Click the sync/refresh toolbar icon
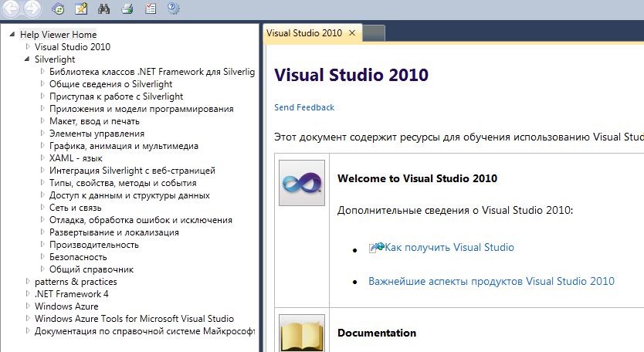The height and width of the screenshot is (352, 644). [x=58, y=9]
